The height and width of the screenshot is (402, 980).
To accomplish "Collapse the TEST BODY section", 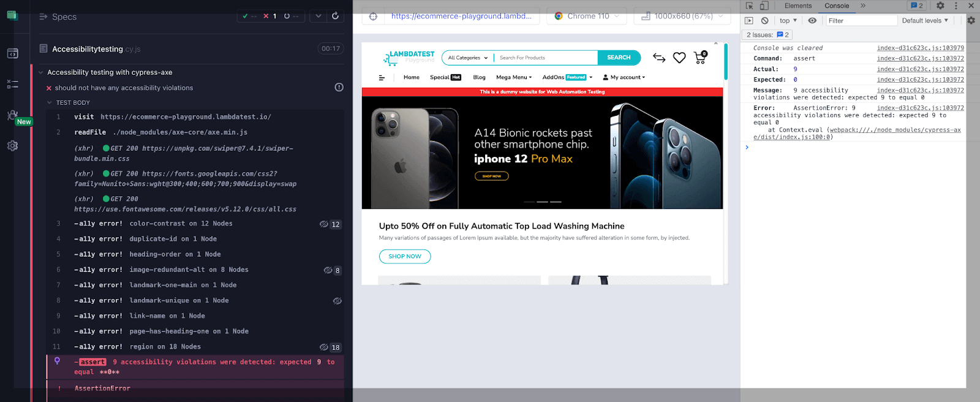I will [x=50, y=103].
